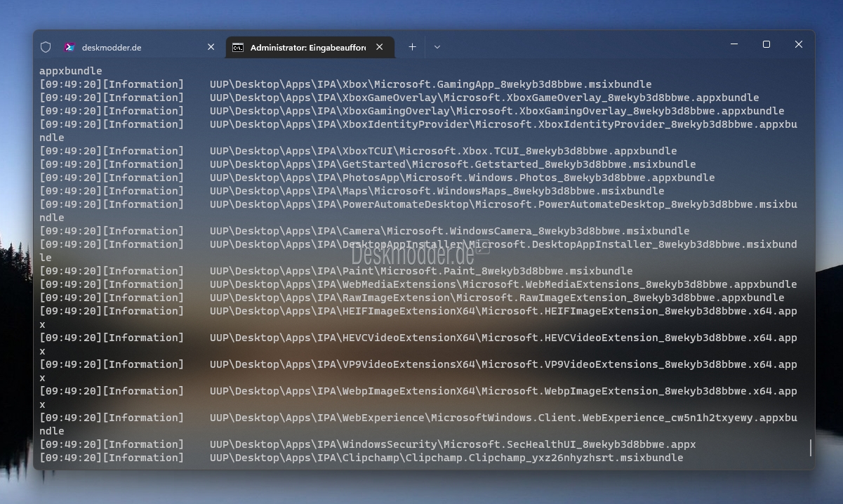The image size is (843, 504).
Task: Click the WebpImageExtension x64 line
Action: [x=418, y=397]
